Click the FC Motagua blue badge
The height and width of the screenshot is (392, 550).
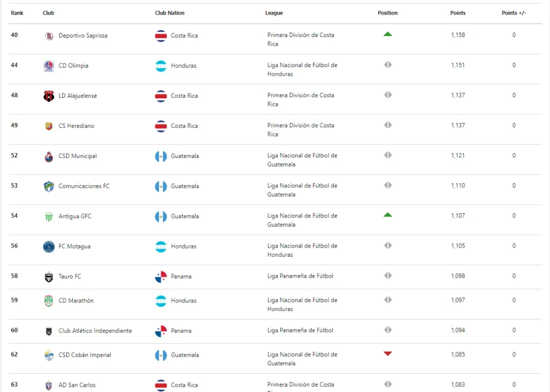[x=49, y=246]
